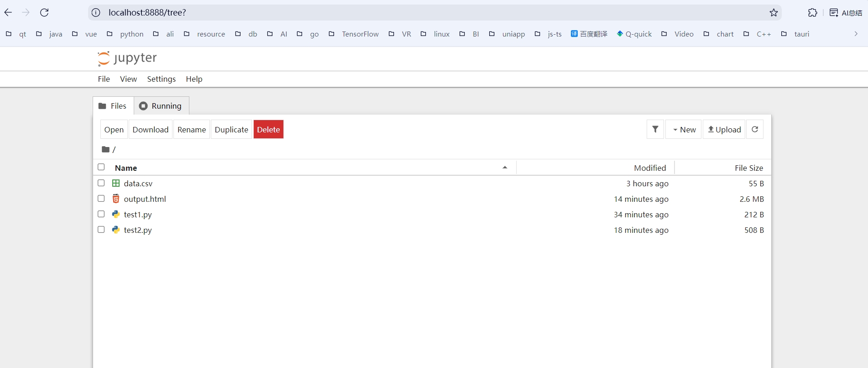This screenshot has height=368, width=868.
Task: Open the data.csv file name
Action: click(x=138, y=183)
